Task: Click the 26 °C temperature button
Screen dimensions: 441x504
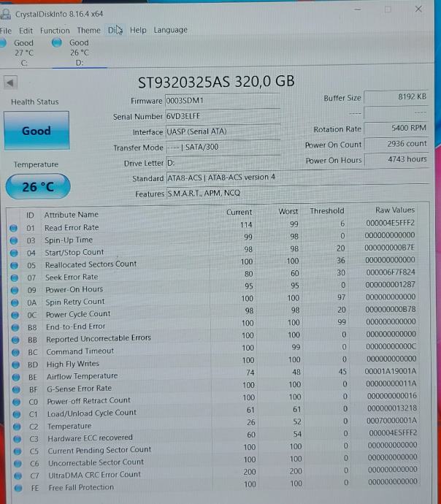Action: click(x=38, y=186)
